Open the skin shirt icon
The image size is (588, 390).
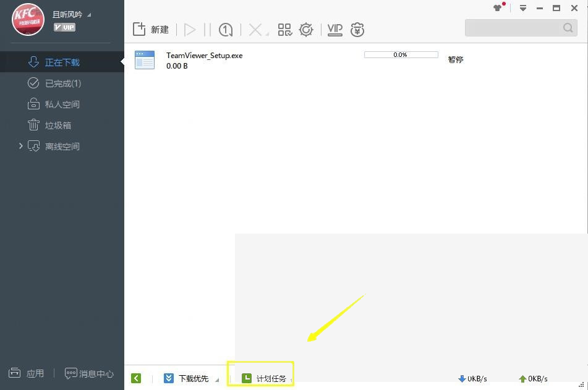[x=498, y=8]
